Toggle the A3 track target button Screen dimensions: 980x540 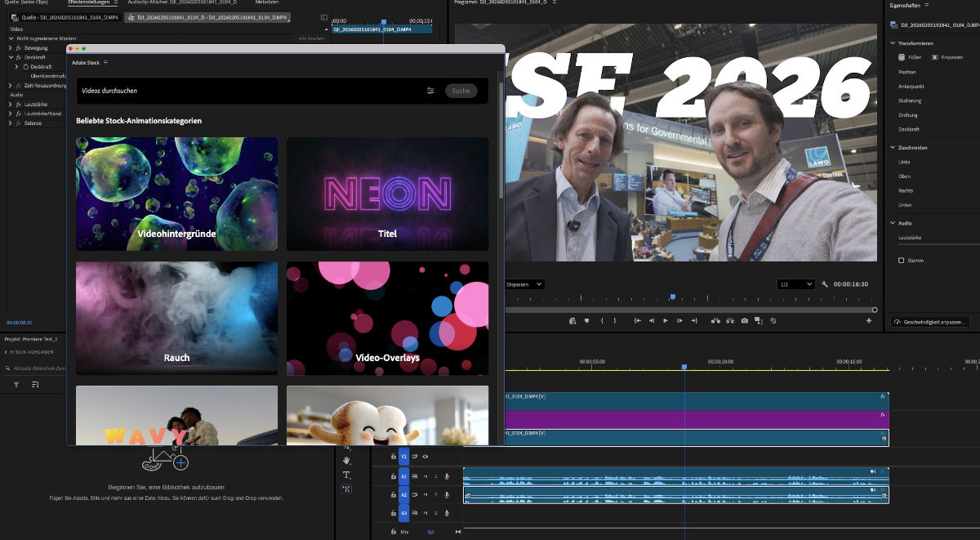point(403,513)
